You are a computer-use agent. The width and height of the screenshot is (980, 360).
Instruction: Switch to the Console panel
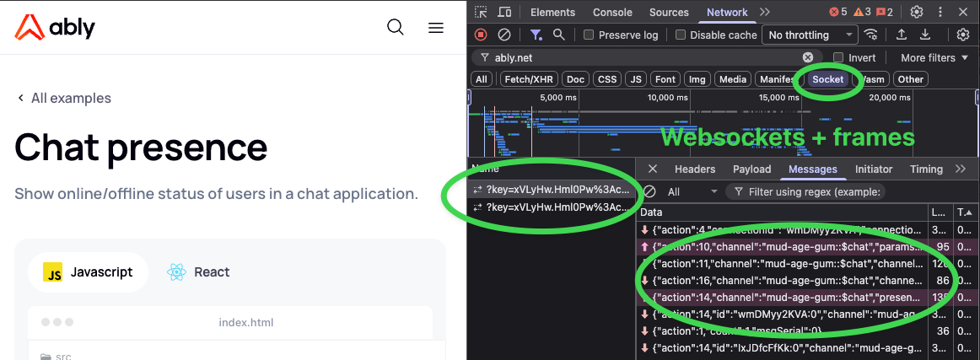coord(612,13)
